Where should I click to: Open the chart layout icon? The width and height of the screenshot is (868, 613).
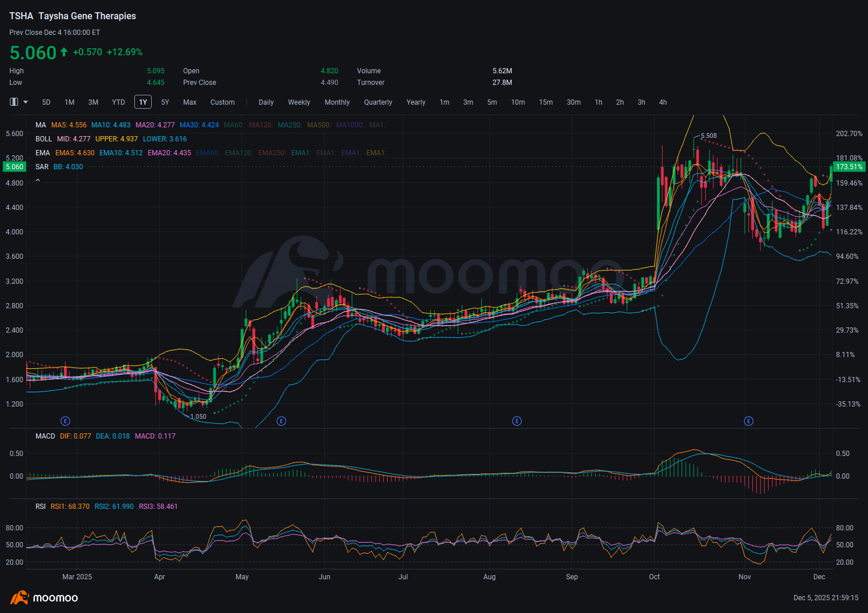point(14,102)
